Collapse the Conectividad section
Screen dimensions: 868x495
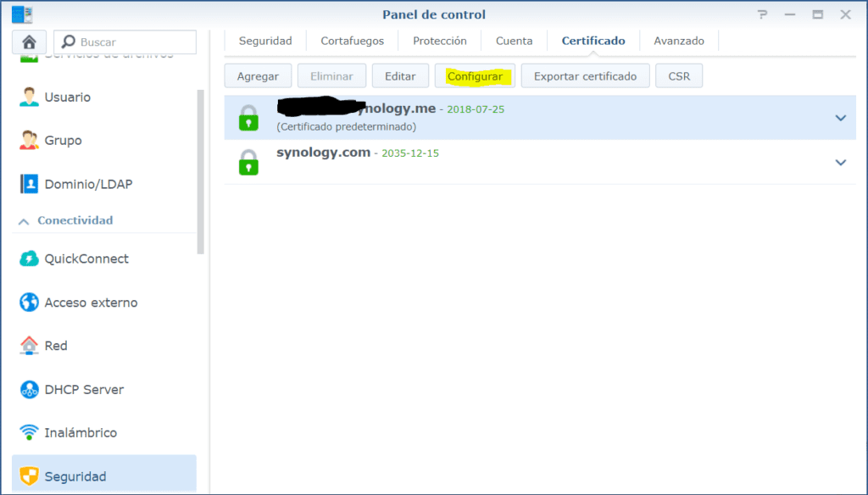click(x=20, y=220)
